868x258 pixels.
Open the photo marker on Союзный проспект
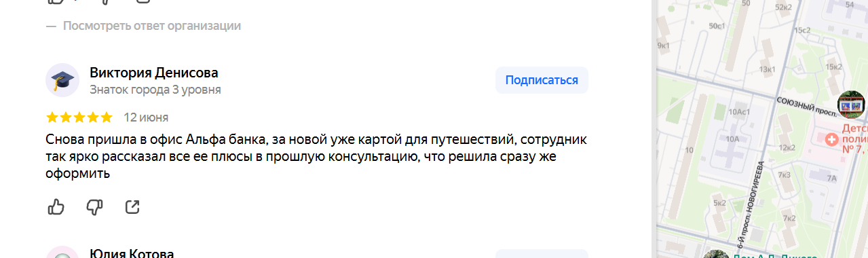(x=851, y=105)
